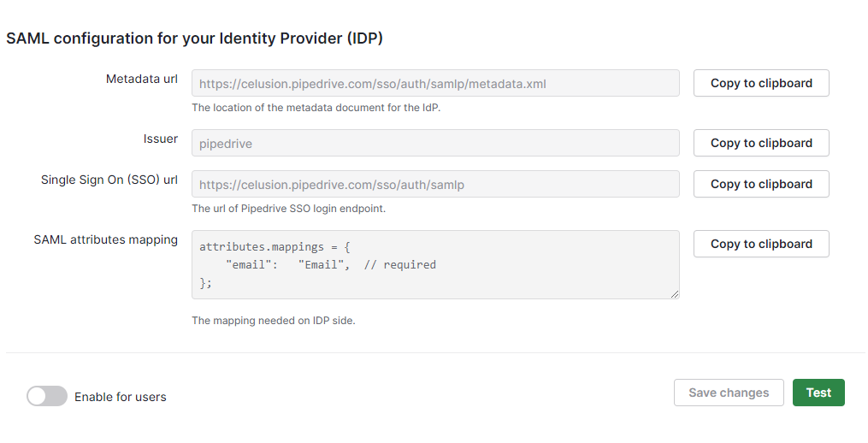Click inside the SAML attributes mapping textarea
The height and width of the screenshot is (443, 868).
point(435,265)
